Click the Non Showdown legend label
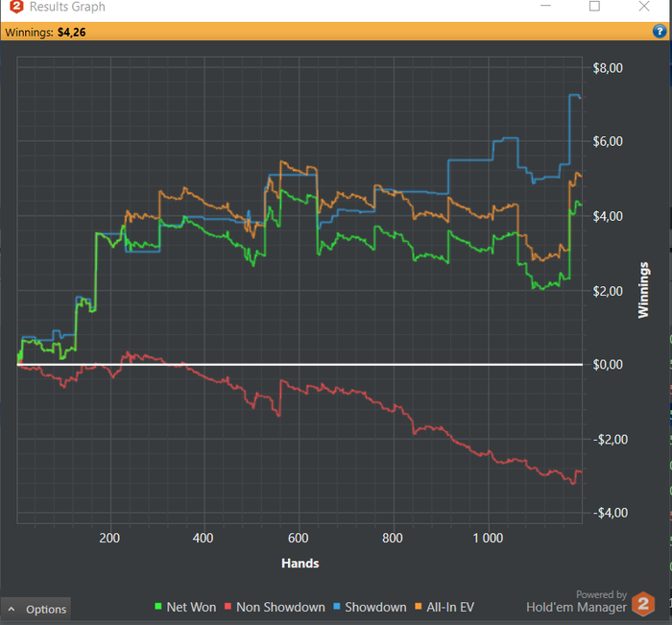 click(280, 607)
